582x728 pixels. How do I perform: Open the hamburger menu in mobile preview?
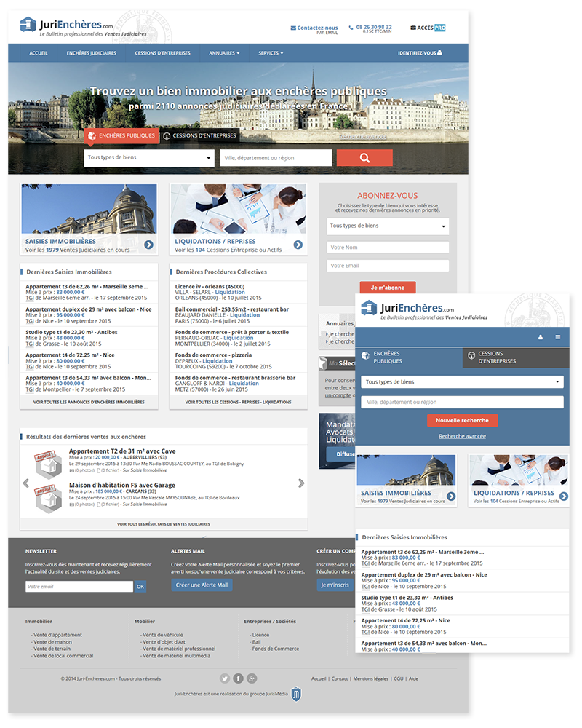(x=558, y=337)
